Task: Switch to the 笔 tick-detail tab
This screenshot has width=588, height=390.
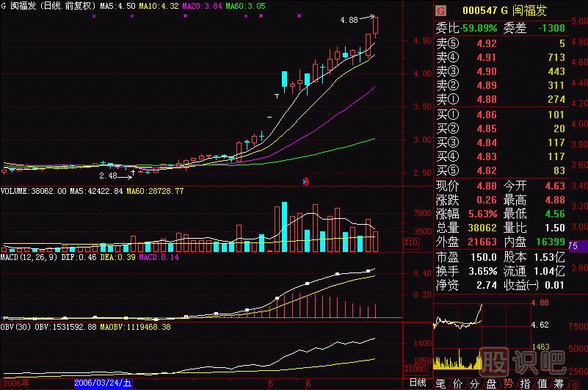Action: pos(441,383)
